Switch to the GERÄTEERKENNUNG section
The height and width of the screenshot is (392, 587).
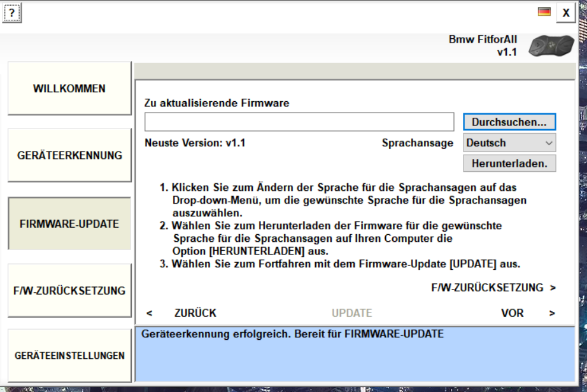pyautogui.click(x=69, y=155)
